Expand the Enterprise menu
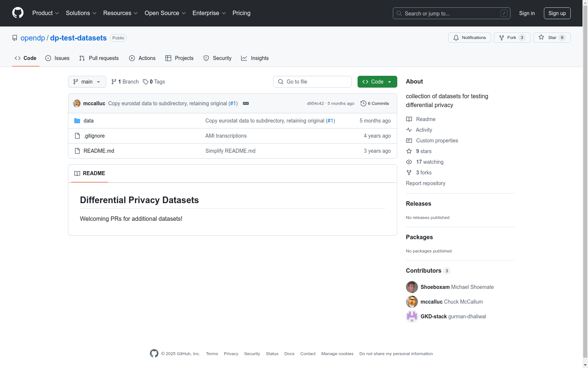The height and width of the screenshot is (368, 588). click(x=209, y=13)
